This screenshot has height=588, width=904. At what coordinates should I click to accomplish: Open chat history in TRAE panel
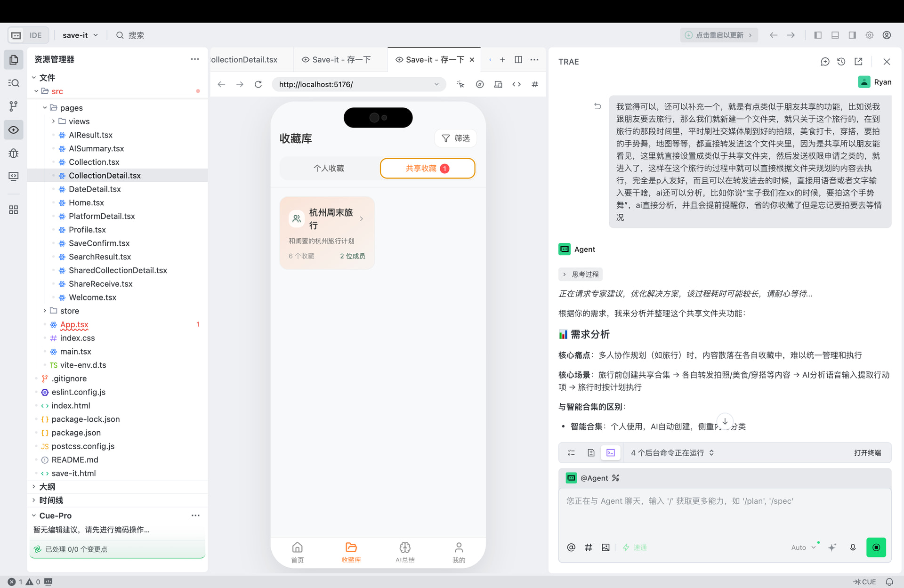841,62
